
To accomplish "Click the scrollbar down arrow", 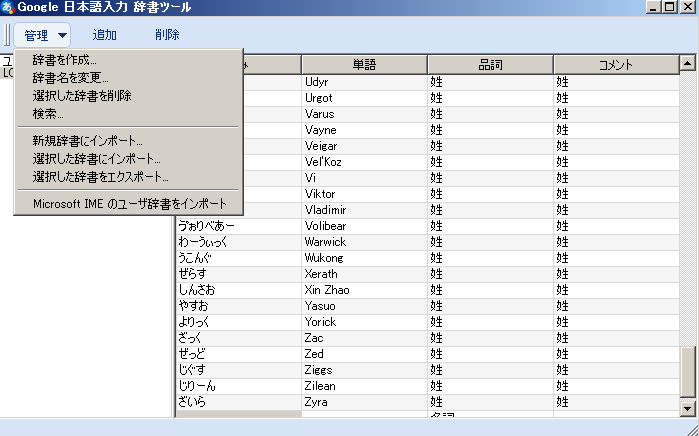I will (687, 408).
